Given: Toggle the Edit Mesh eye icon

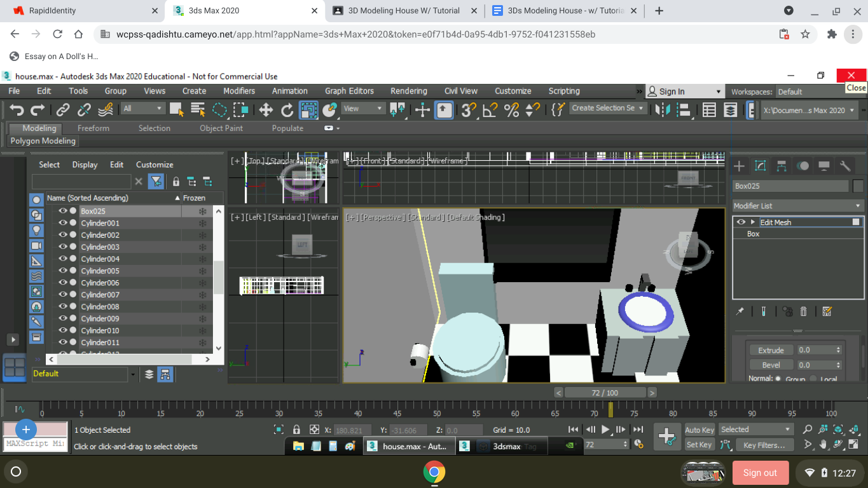Looking at the screenshot, I should click(740, 222).
